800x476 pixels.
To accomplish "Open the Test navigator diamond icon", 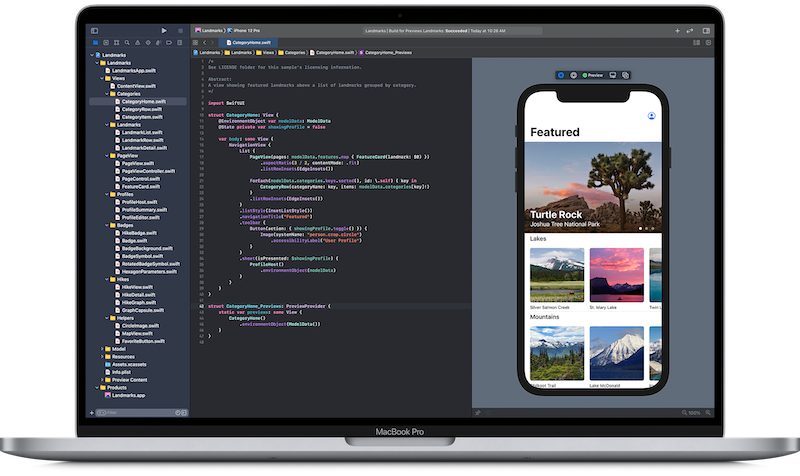I will [x=148, y=43].
